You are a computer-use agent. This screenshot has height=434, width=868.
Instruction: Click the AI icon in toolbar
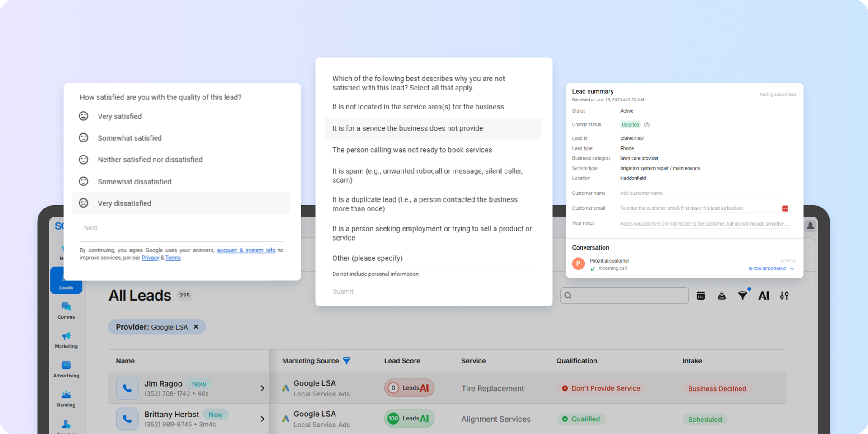click(764, 296)
